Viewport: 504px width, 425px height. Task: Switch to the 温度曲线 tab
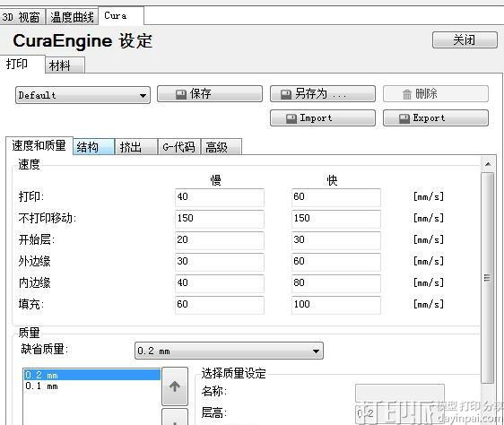click(72, 17)
